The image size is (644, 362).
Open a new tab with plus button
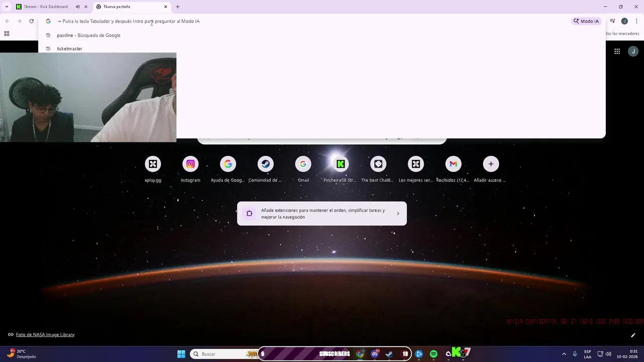tap(178, 7)
